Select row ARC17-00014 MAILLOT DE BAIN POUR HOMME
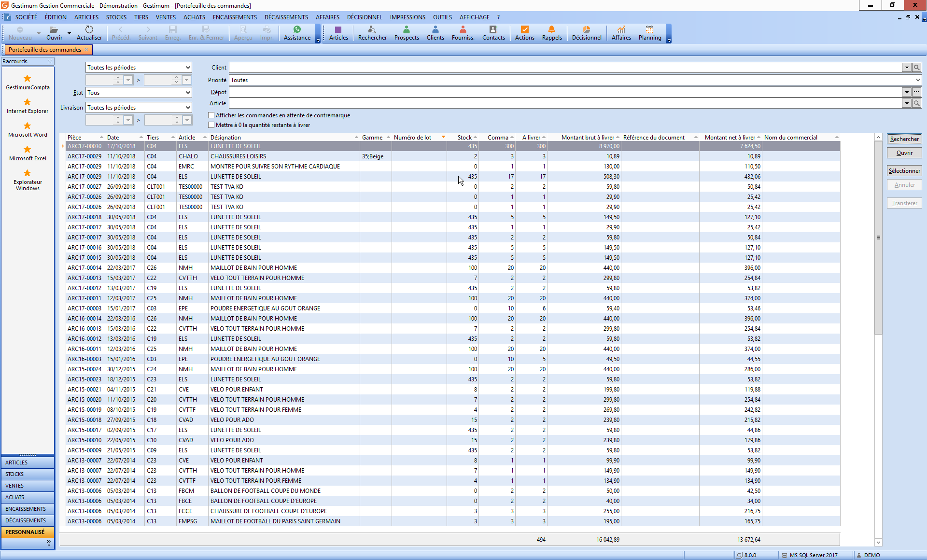 [453, 268]
